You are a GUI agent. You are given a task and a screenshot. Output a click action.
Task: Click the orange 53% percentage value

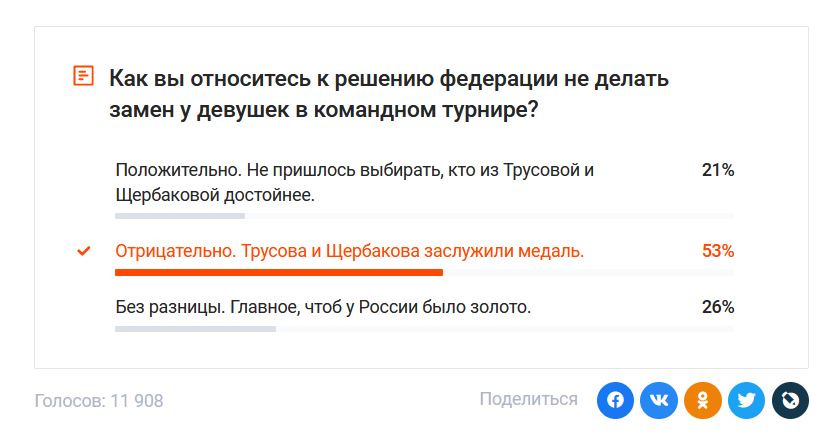pyautogui.click(x=718, y=251)
